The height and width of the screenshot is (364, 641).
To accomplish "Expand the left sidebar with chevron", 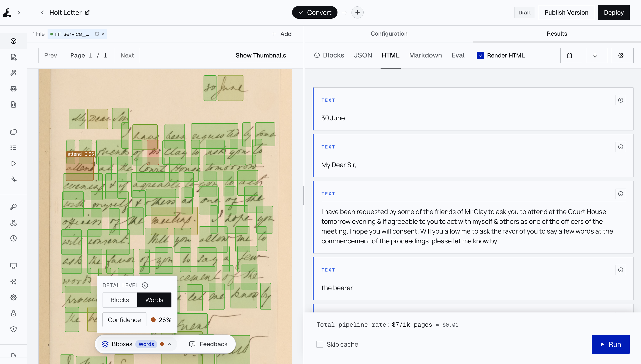I will pyautogui.click(x=19, y=13).
